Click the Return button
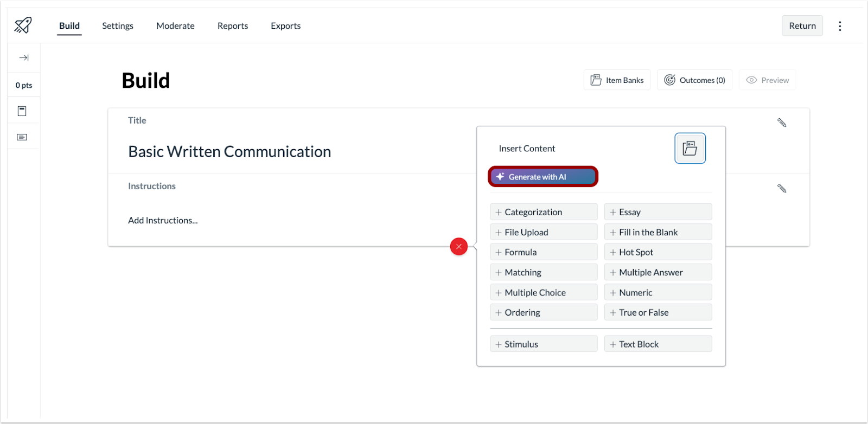This screenshot has width=868, height=424. 802,25
